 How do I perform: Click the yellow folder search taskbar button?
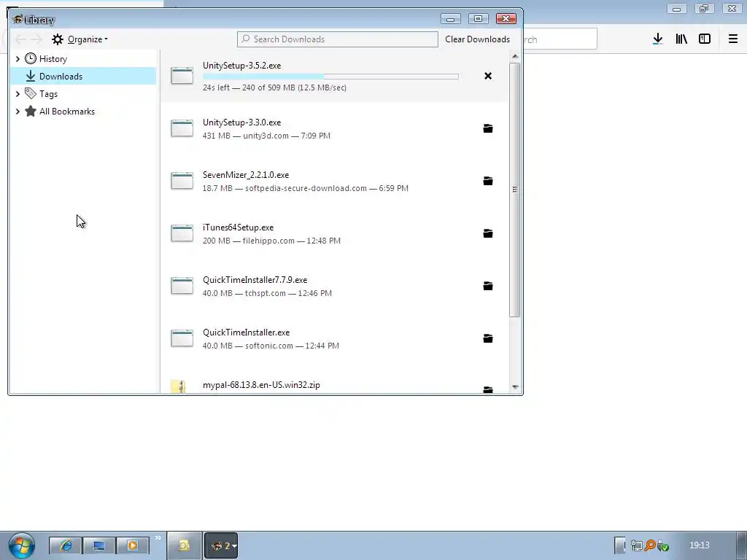[x=184, y=545]
